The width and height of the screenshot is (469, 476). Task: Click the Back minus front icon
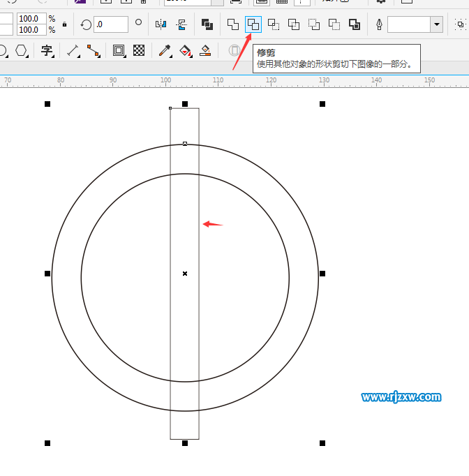click(x=334, y=25)
